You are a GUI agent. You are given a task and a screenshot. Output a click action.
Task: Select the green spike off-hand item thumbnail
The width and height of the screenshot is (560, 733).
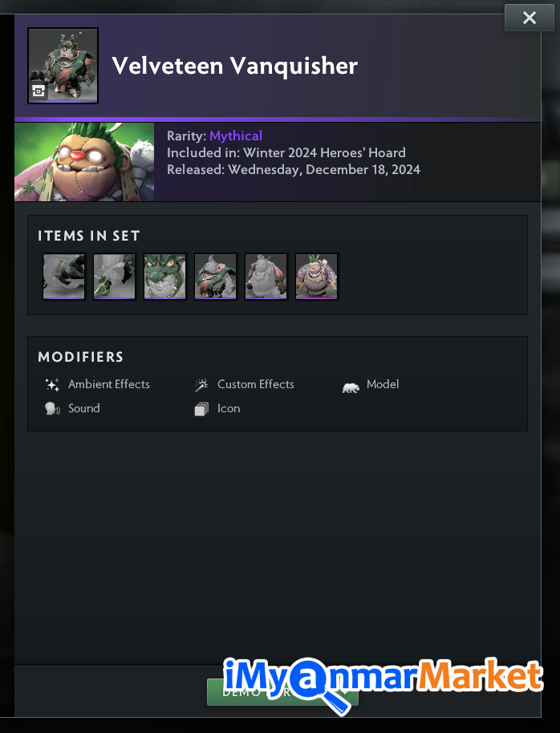[x=114, y=276]
